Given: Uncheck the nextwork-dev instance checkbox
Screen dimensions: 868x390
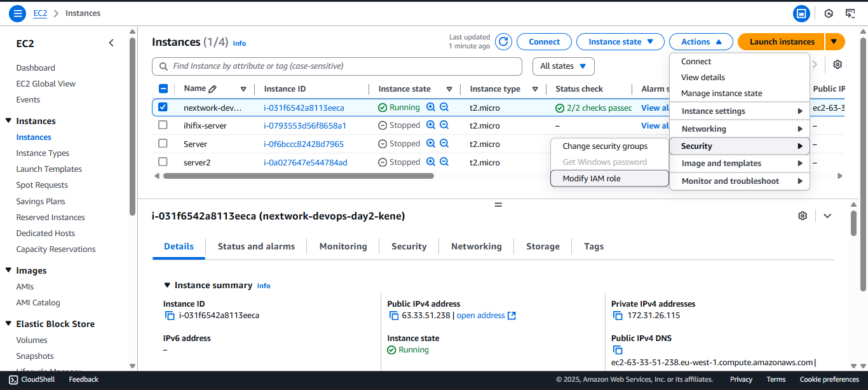Looking at the screenshot, I should tap(163, 108).
